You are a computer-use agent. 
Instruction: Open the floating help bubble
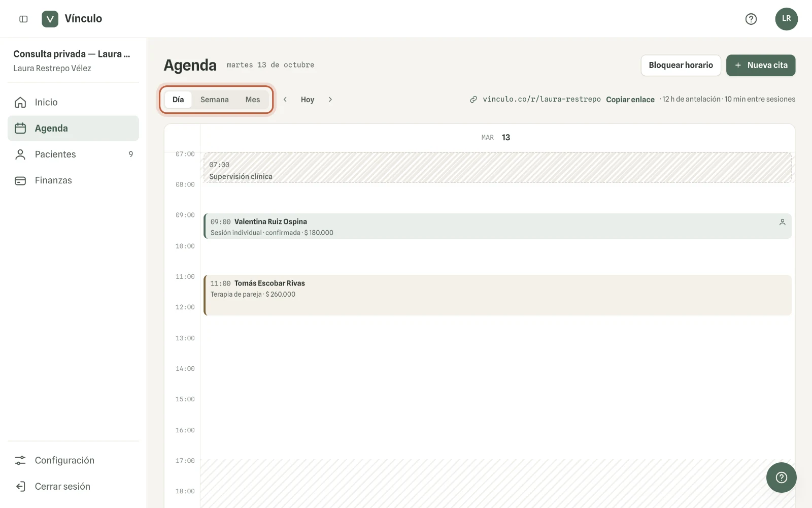(781, 477)
